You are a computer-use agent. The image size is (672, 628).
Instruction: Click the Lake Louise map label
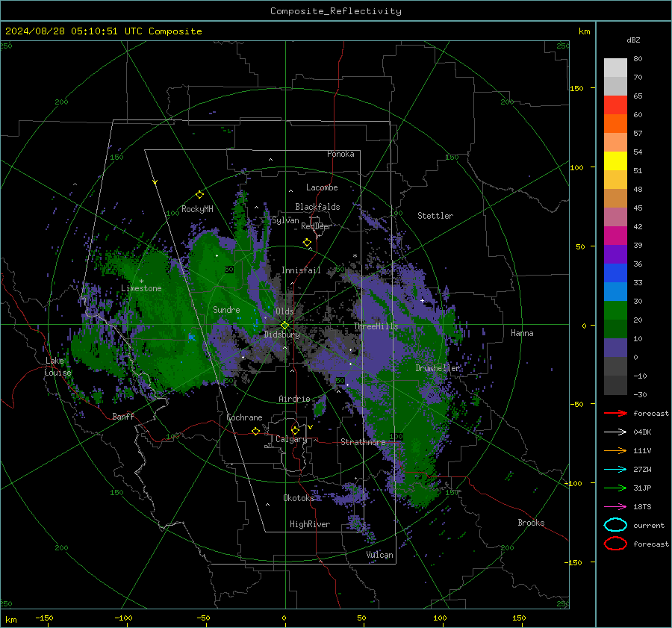click(57, 367)
